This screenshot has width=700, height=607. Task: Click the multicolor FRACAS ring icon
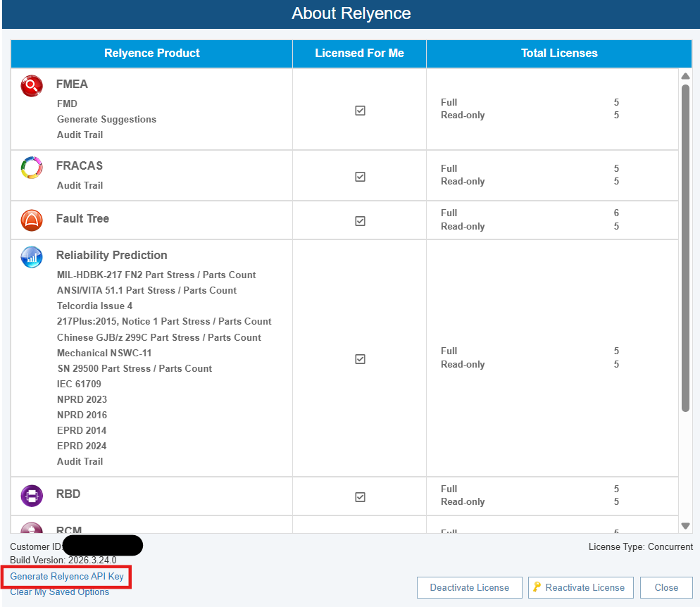32,168
